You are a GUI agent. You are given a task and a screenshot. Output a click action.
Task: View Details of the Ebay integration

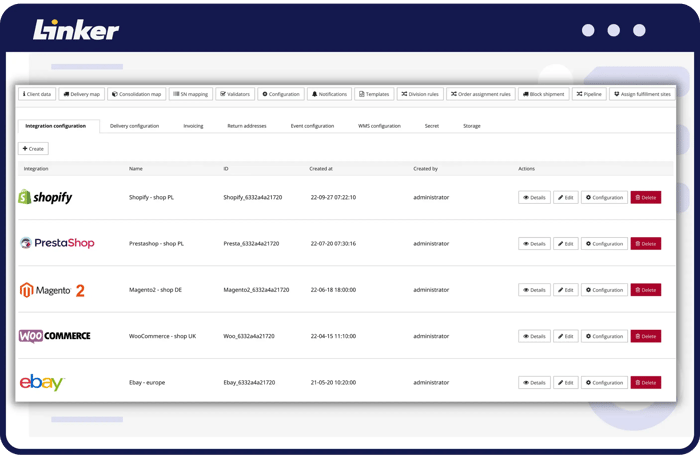click(x=534, y=383)
